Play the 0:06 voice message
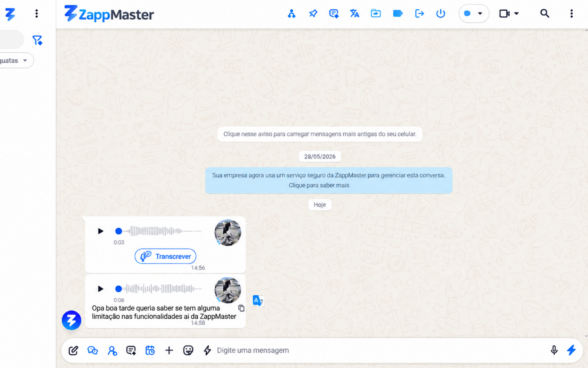The width and height of the screenshot is (588, 368). [100, 289]
